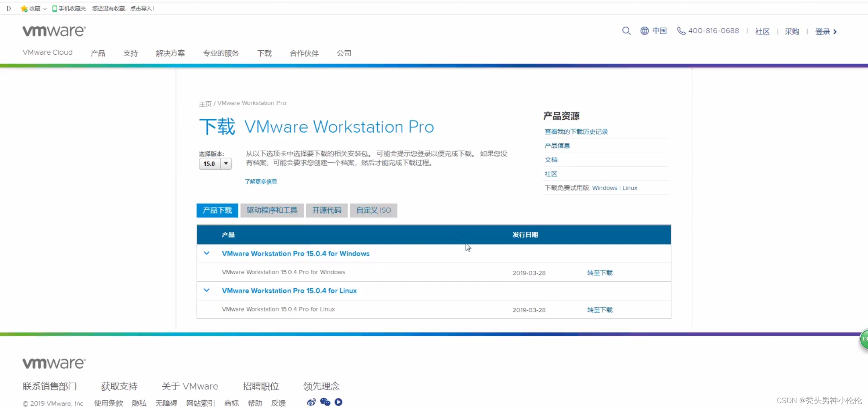Open the VMware Cloud menu

pyautogui.click(x=48, y=53)
